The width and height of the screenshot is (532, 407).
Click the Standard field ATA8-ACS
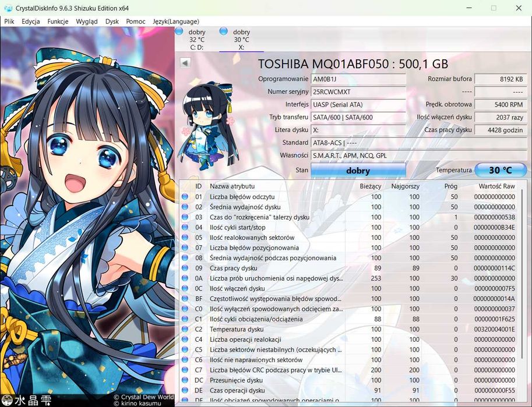click(x=419, y=143)
